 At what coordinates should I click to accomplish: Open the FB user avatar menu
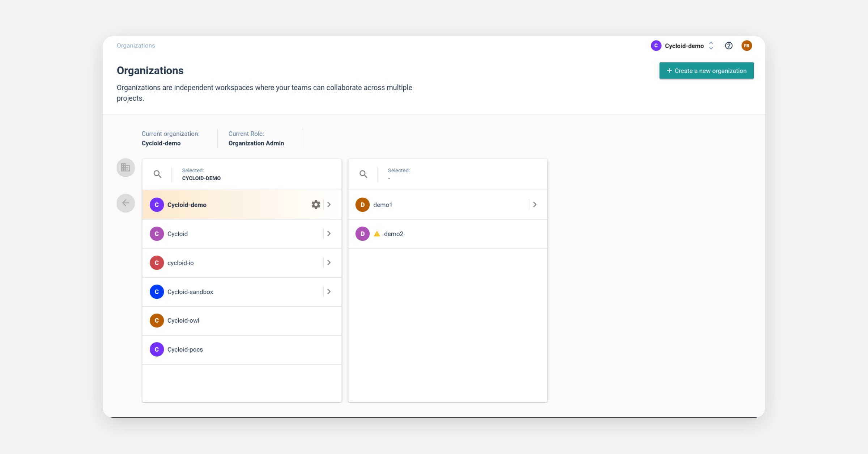[x=746, y=46]
